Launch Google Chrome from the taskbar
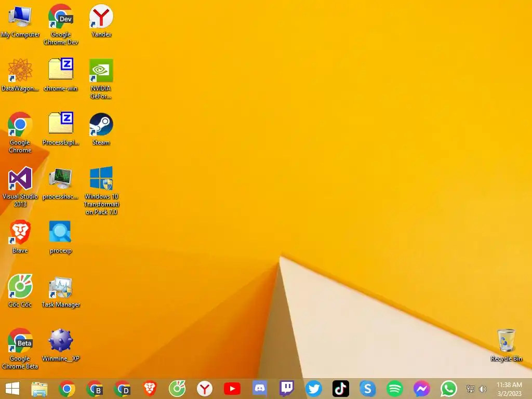The height and width of the screenshot is (399, 532). click(67, 389)
